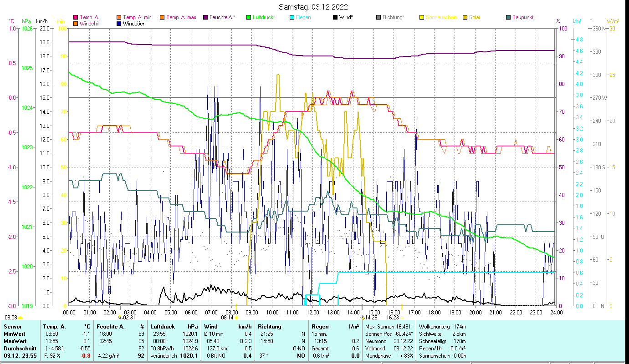Click the Sensor header in the data table
The image size is (629, 364).
coord(12,327)
